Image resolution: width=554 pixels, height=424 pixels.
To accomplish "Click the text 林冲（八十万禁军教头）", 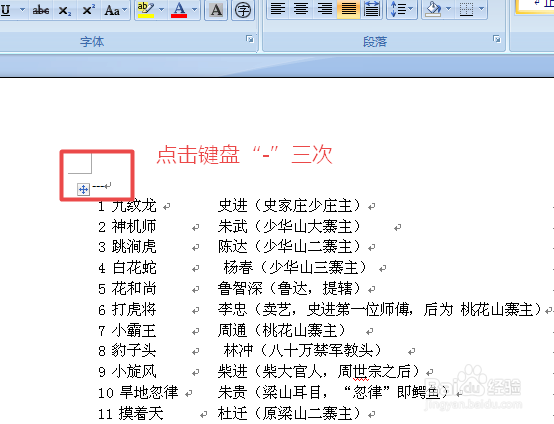I will tap(303, 351).
